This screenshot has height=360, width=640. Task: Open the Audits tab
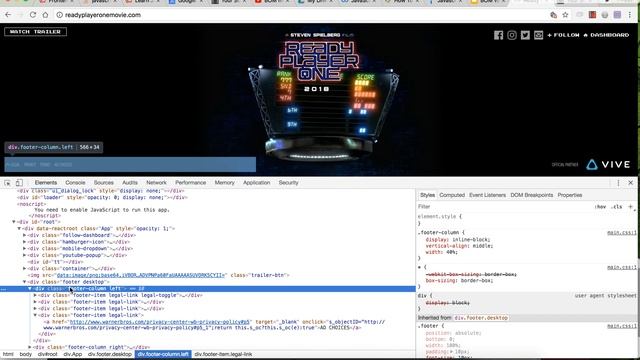click(x=130, y=183)
